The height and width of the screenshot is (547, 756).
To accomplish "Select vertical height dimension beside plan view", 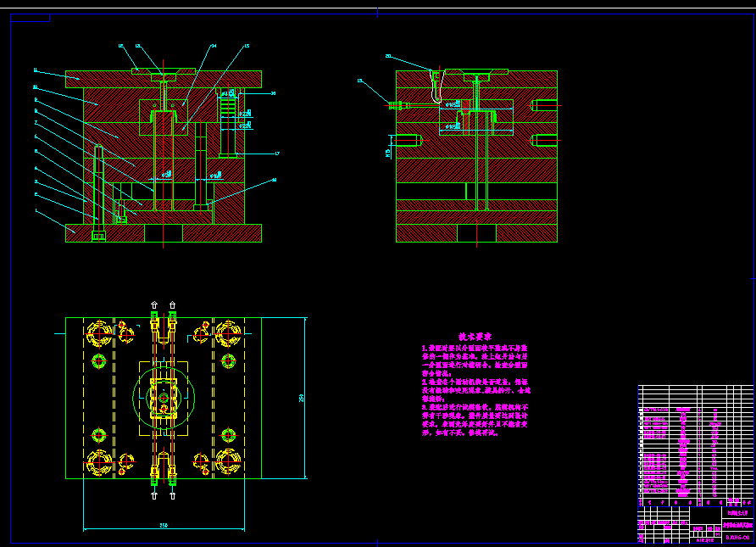I will click(x=303, y=398).
